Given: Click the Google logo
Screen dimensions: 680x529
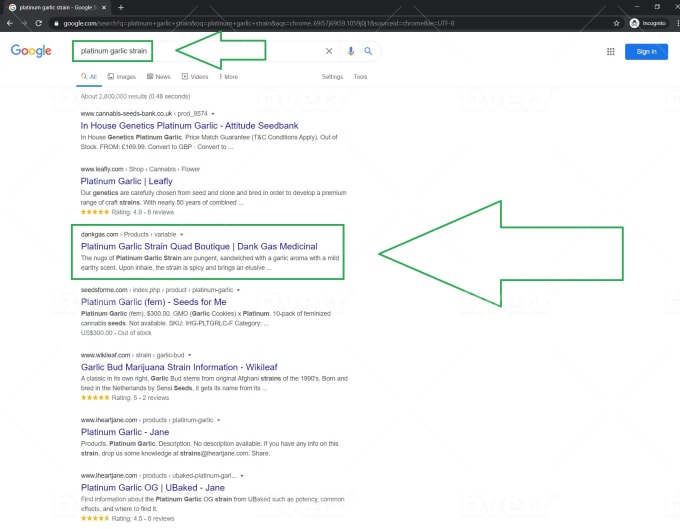Looking at the screenshot, I should tap(31, 51).
